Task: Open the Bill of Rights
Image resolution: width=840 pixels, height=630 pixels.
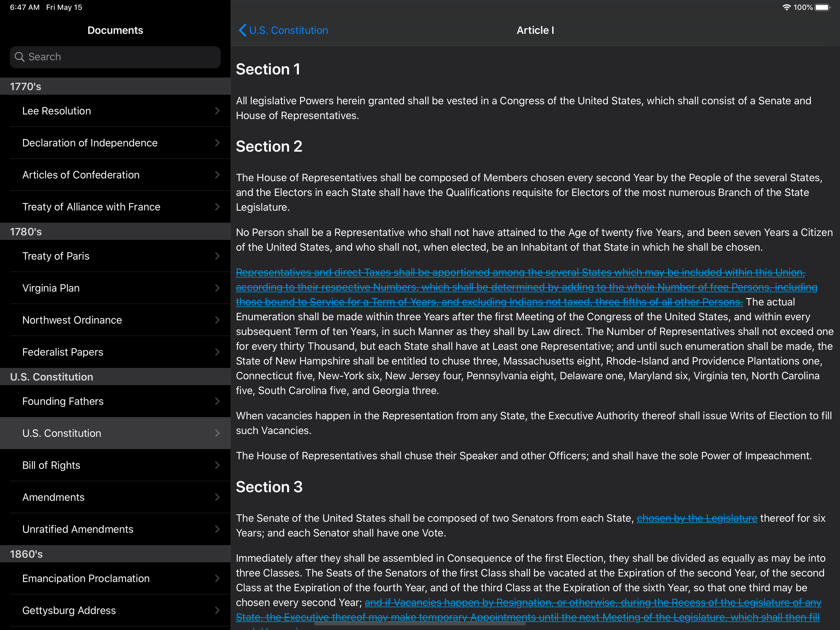Action: point(115,465)
